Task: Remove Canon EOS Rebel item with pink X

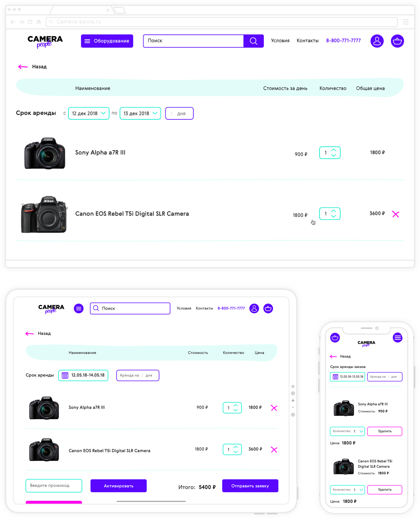Action: [x=395, y=214]
